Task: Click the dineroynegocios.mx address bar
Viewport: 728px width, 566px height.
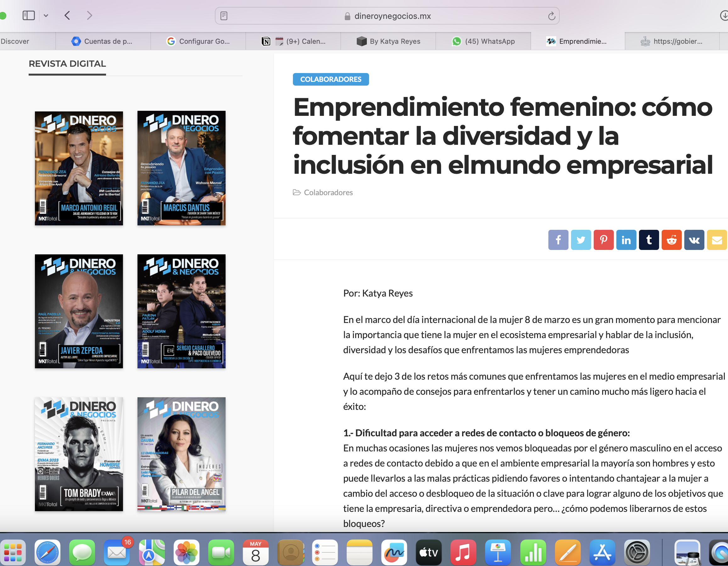Action: click(x=392, y=16)
